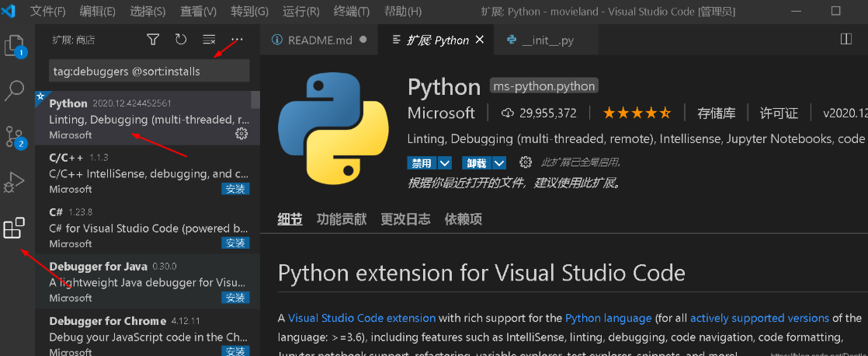Open the Visual Studio Code extension link
868x356 pixels.
[x=362, y=318]
